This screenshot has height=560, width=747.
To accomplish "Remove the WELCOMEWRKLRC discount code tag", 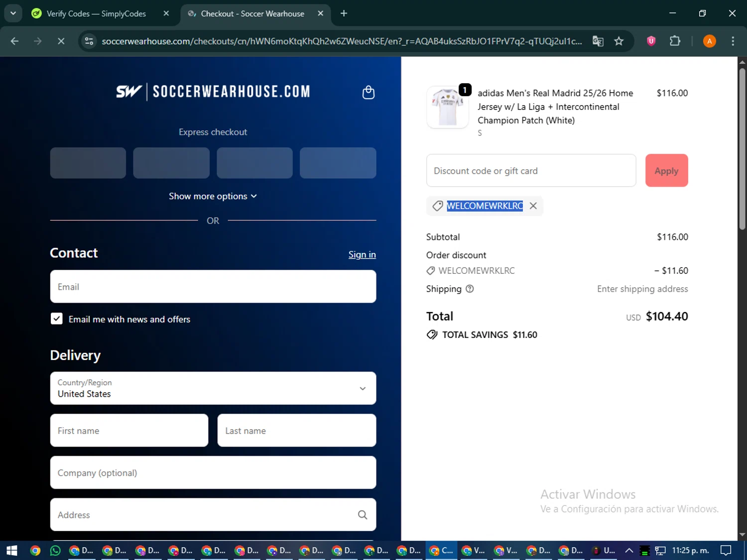I will pos(533,206).
